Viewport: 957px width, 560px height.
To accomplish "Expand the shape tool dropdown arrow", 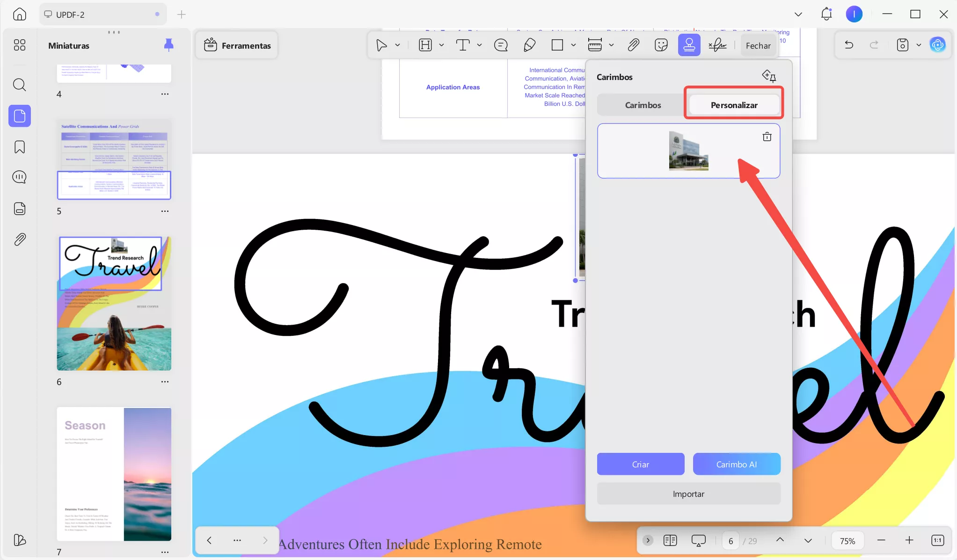I will click(573, 45).
